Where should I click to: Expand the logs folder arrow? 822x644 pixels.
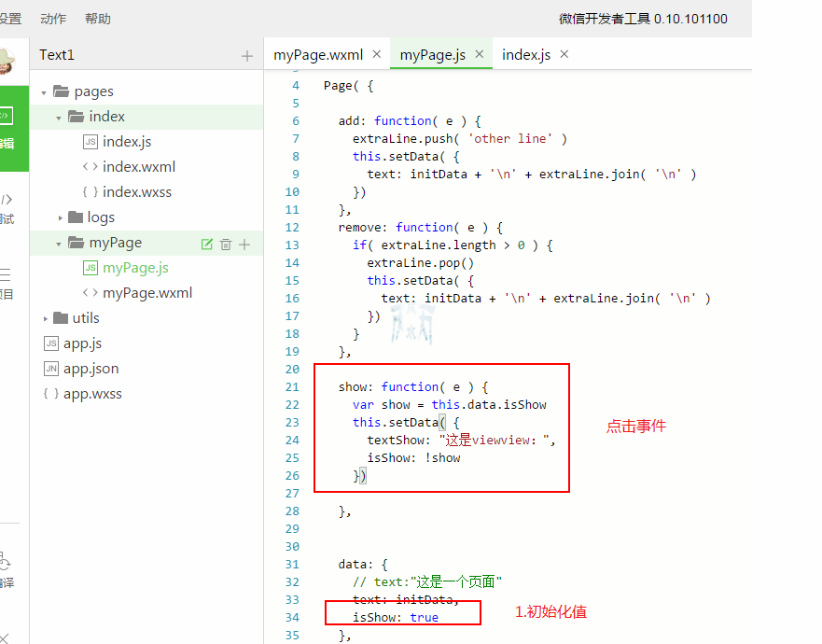point(61,218)
